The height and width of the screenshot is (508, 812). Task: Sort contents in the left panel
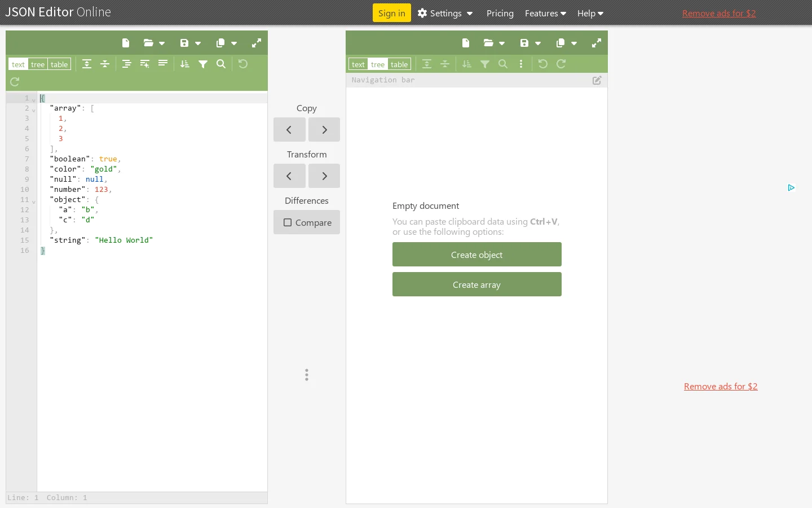pos(185,64)
